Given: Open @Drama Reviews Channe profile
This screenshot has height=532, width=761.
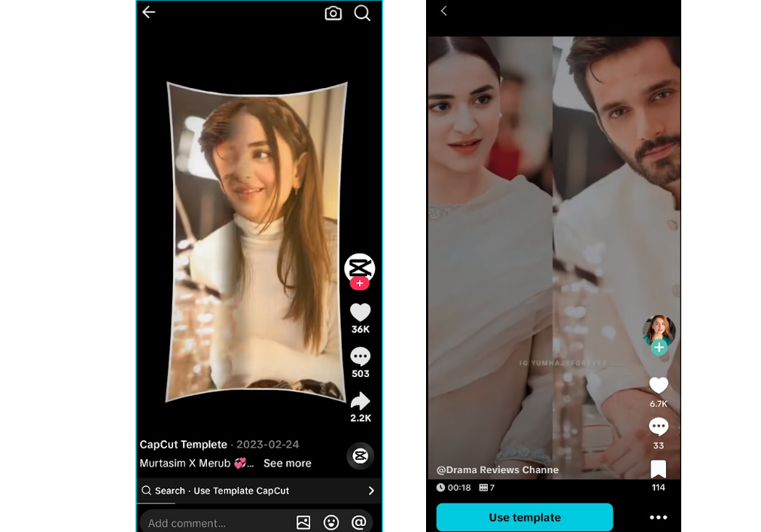Looking at the screenshot, I should point(499,469).
